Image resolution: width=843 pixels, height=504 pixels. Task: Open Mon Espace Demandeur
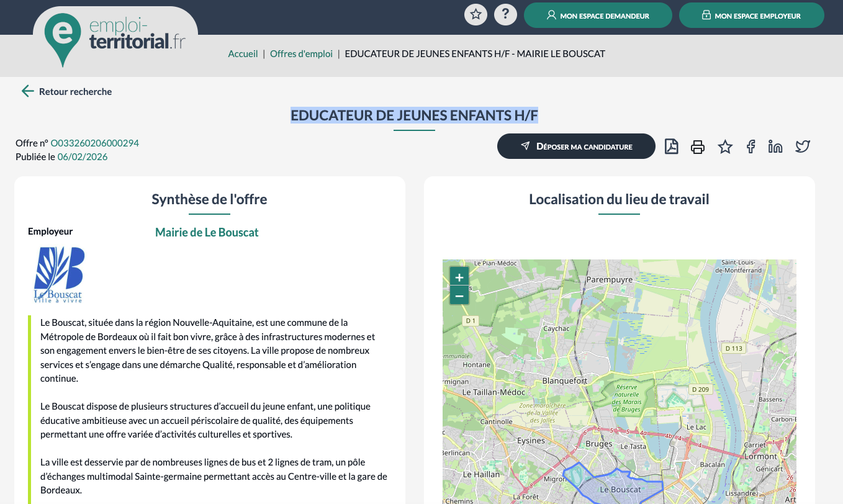(x=598, y=16)
